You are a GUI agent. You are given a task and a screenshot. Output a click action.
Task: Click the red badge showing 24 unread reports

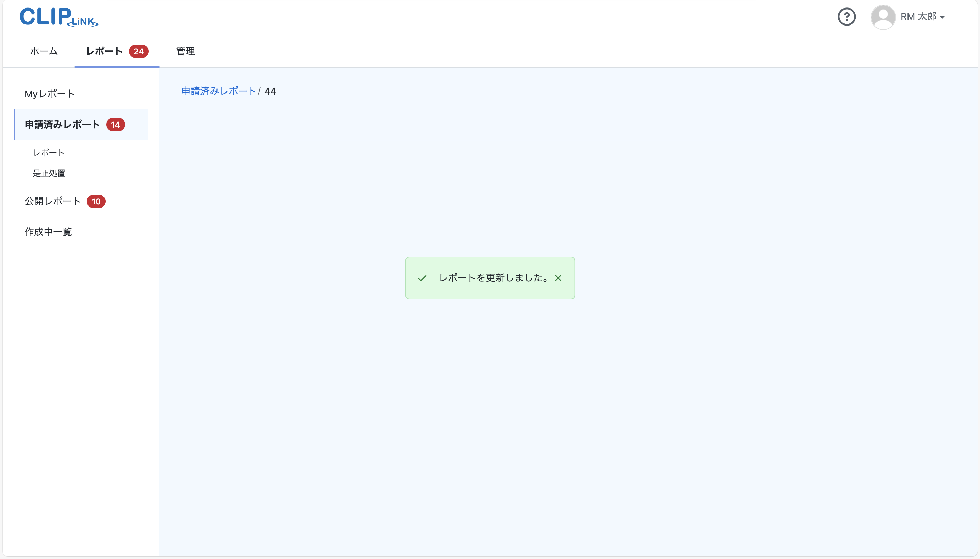point(139,51)
